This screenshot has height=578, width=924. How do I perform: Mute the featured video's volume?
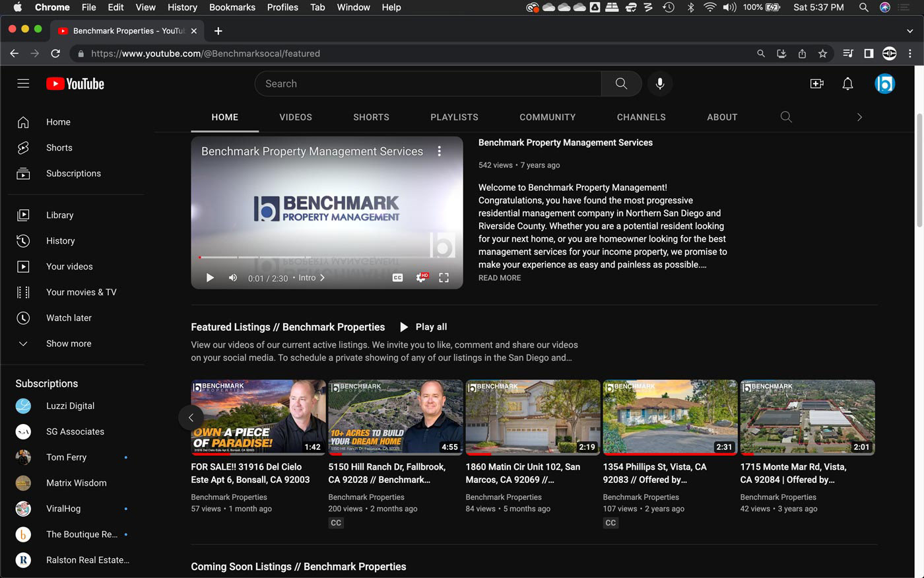click(x=233, y=278)
